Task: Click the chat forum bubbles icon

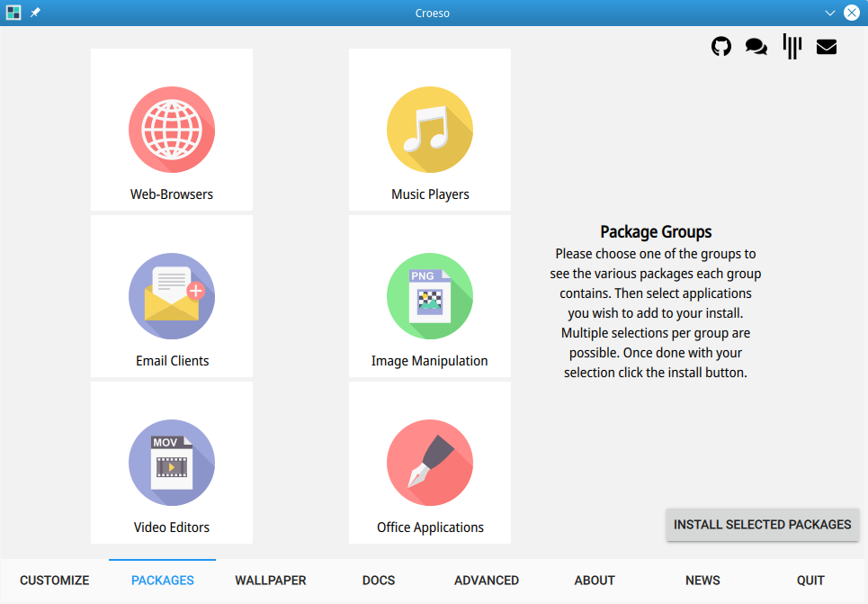Action: click(x=756, y=47)
